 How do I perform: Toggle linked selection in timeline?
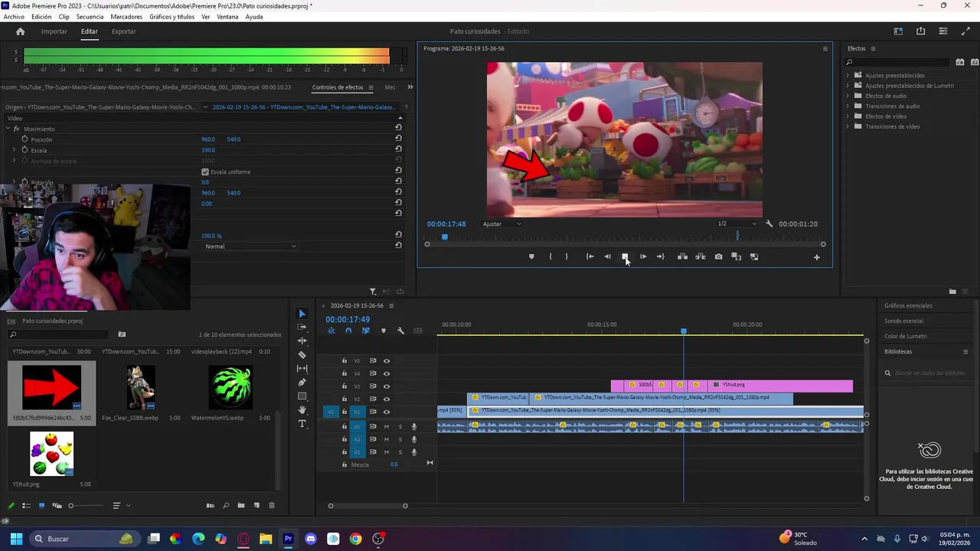pos(365,331)
